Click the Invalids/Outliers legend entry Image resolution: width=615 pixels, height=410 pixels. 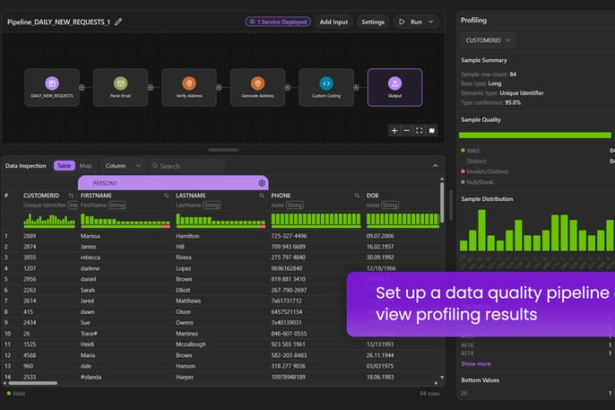pos(484,171)
